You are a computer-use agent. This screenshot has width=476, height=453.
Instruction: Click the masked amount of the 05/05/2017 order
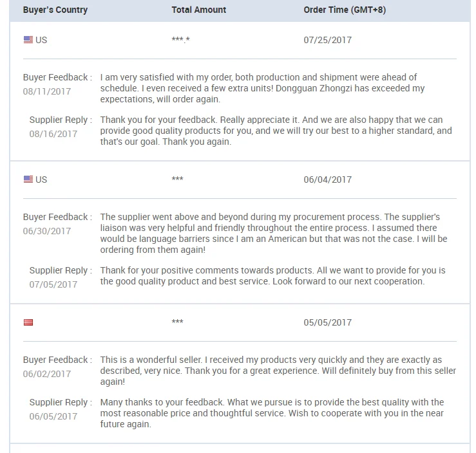[x=178, y=322]
